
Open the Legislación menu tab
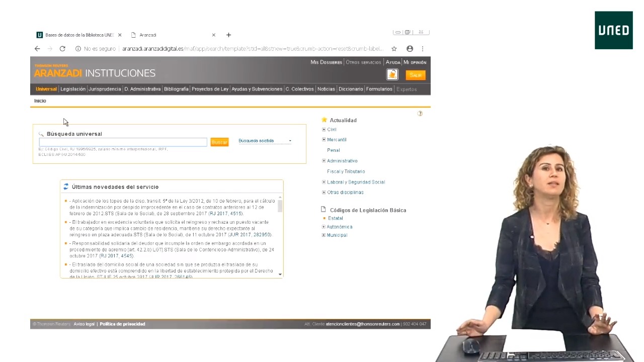(x=73, y=89)
